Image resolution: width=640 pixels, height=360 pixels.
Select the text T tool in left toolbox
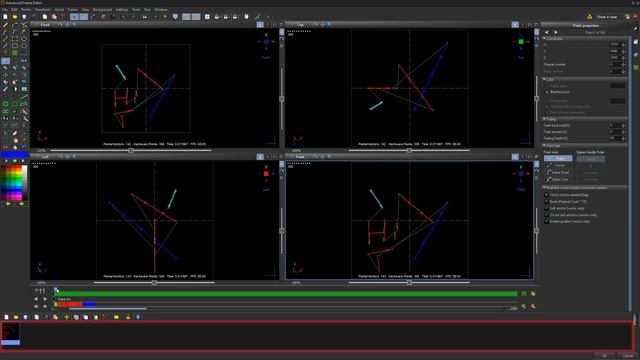[5, 53]
